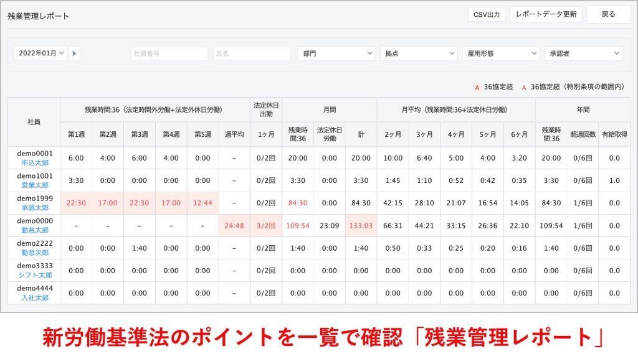Viewport: 638px width, 364px height.
Task: Click the next month arrow icon
Action: pyautogui.click(x=75, y=54)
